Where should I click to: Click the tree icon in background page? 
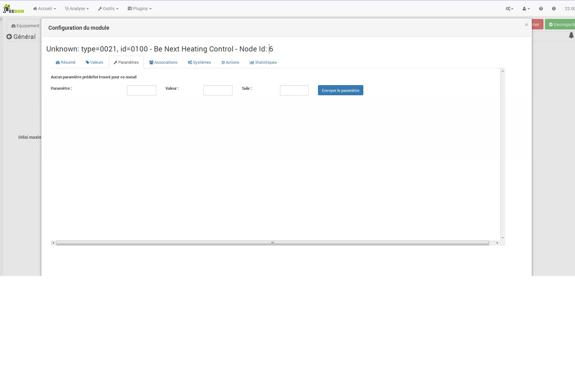point(571,35)
